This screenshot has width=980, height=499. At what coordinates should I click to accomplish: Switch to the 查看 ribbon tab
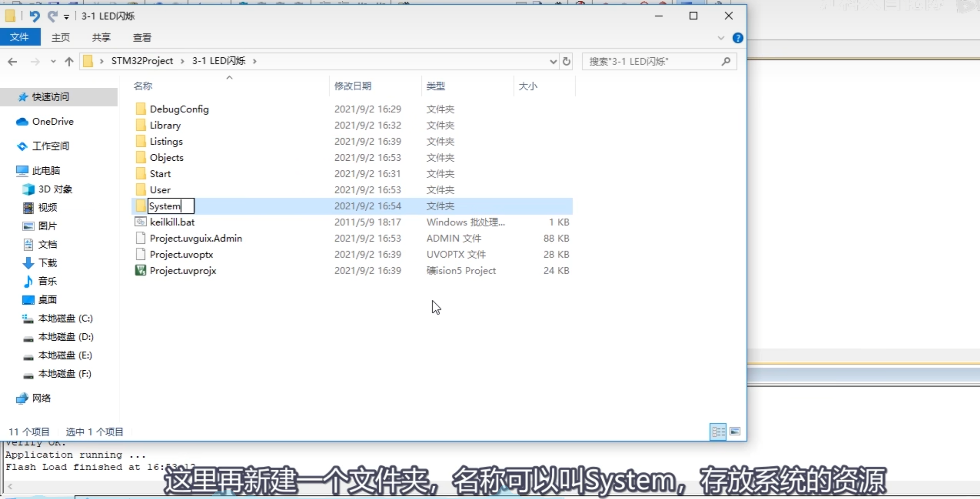click(142, 38)
